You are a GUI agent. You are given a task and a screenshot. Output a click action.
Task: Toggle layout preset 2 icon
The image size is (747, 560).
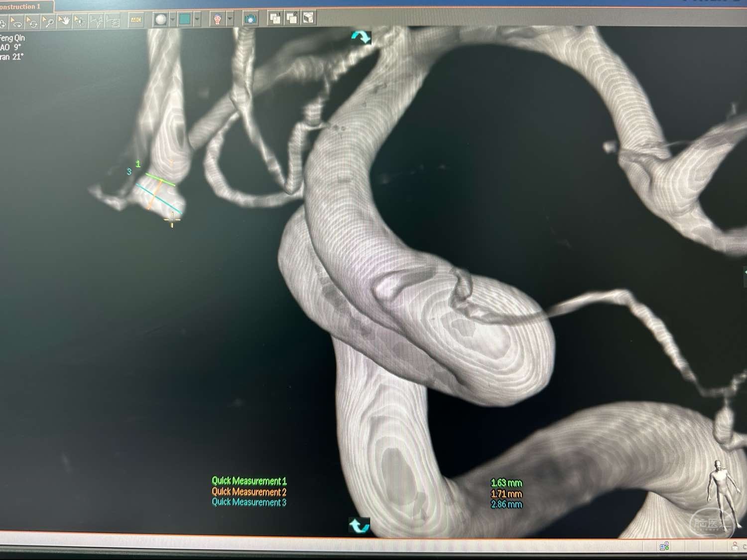pos(292,18)
